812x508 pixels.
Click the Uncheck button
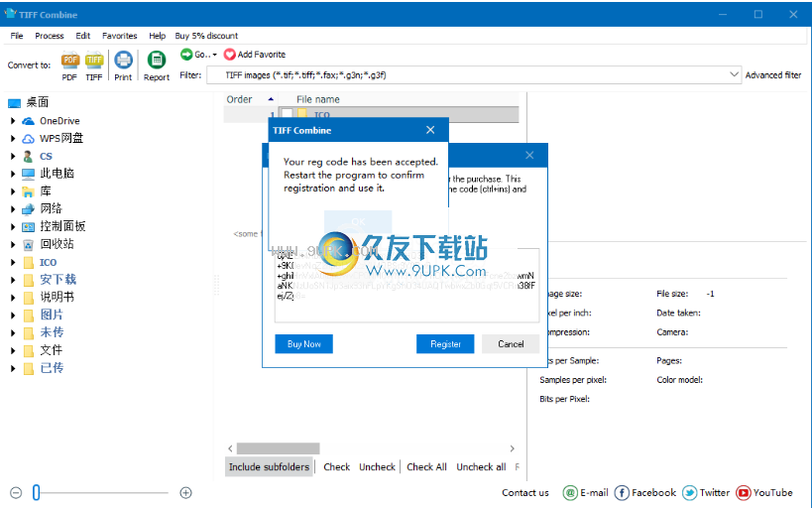pyautogui.click(x=377, y=467)
